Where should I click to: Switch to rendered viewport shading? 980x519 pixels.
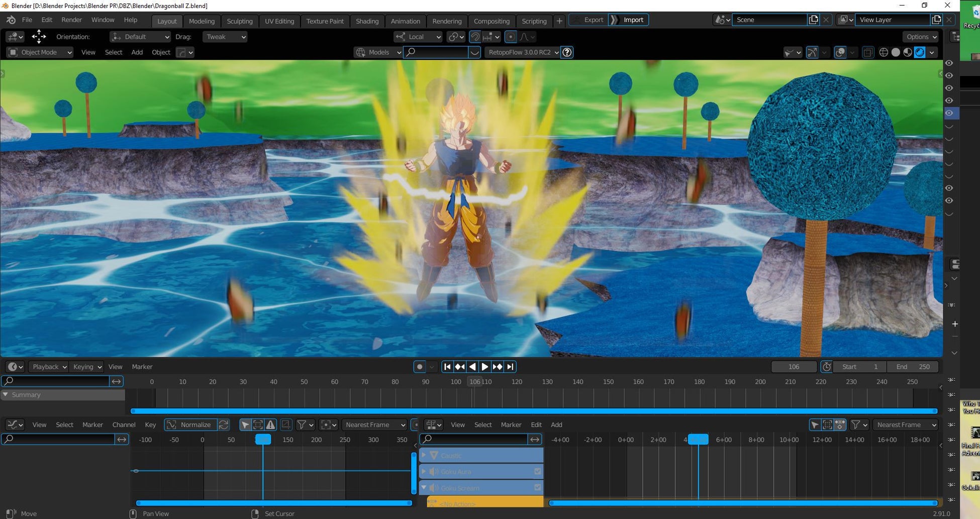click(920, 52)
